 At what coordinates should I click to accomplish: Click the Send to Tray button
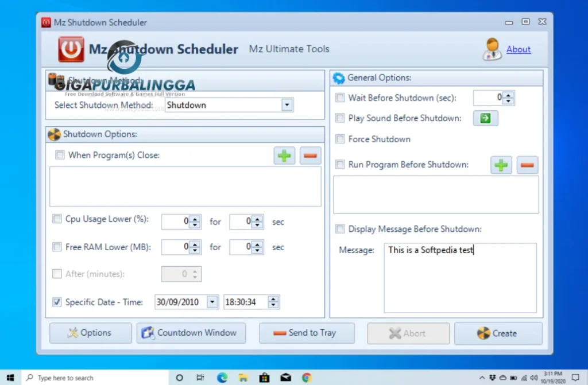(x=307, y=333)
